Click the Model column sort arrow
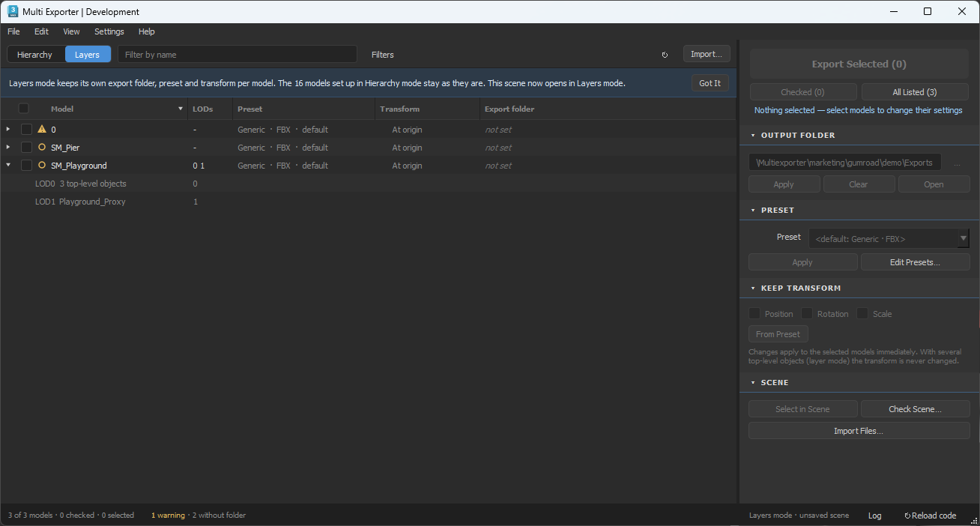This screenshot has height=526, width=980. [x=181, y=109]
